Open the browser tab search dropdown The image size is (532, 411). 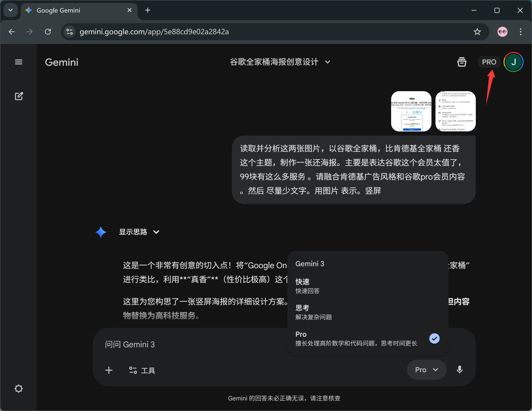pos(11,10)
